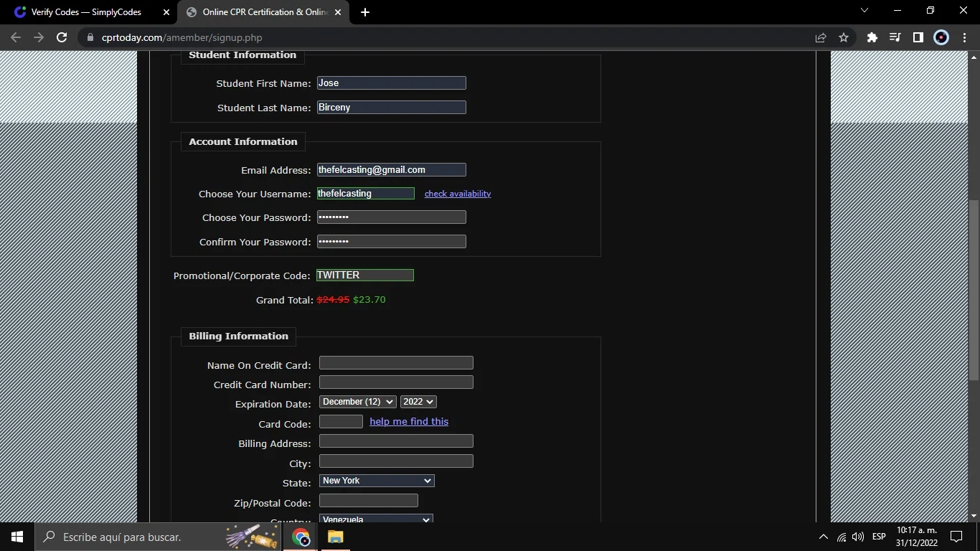Click the browser back arrow
Image resolution: width=980 pixels, height=551 pixels.
click(x=16, y=37)
